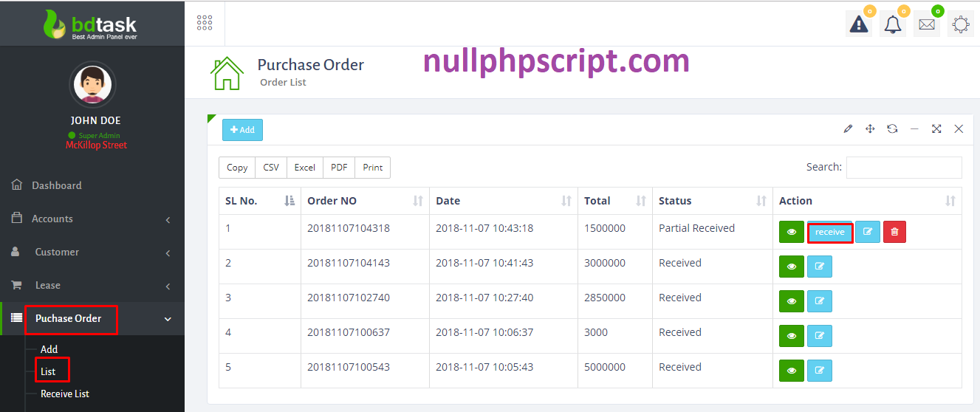Open Receive List in the sidebar
Viewport: 980px width, 412px height.
tap(65, 394)
